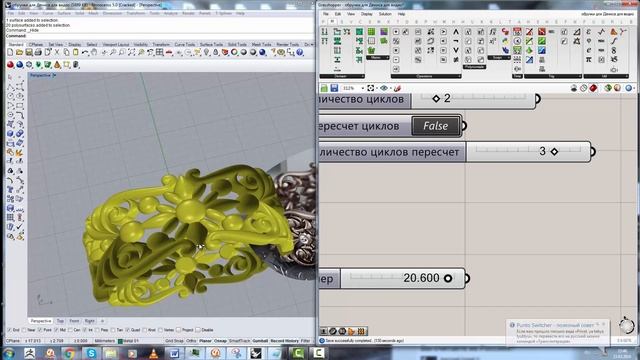The width and height of the screenshot is (640, 360).
Task: Toggle the Mid osnap checkbox
Action: [x=56, y=330]
